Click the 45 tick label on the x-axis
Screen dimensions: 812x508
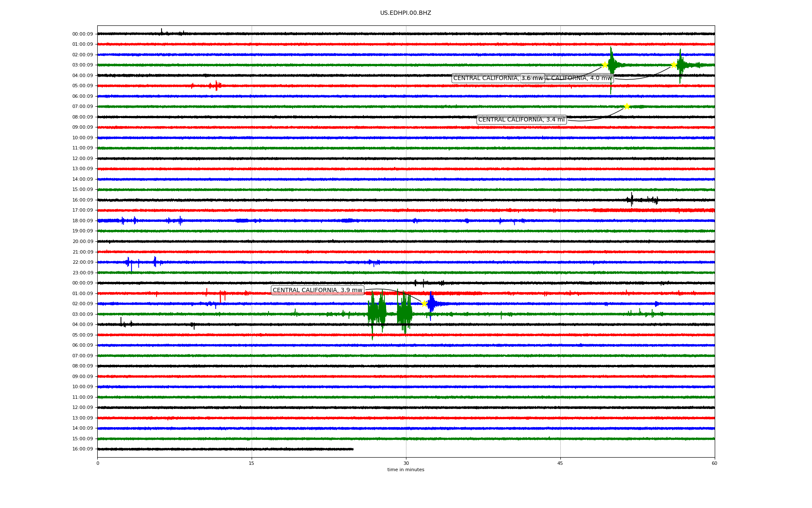(x=560, y=463)
